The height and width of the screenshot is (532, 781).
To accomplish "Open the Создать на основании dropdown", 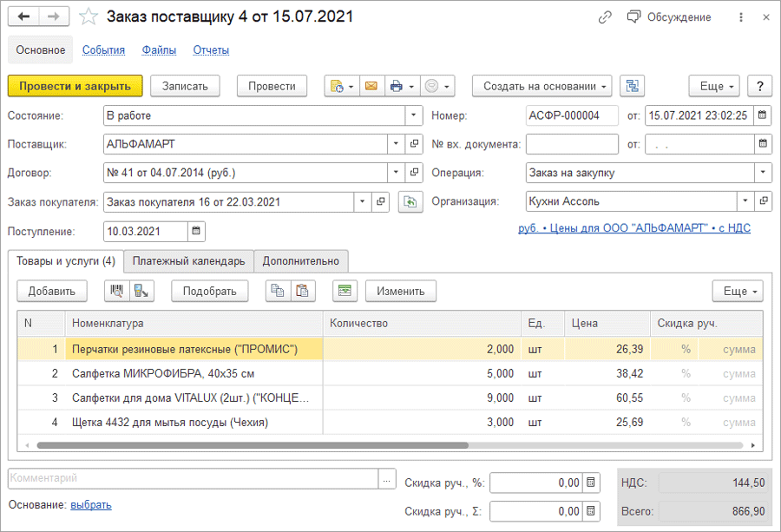I will [x=541, y=86].
